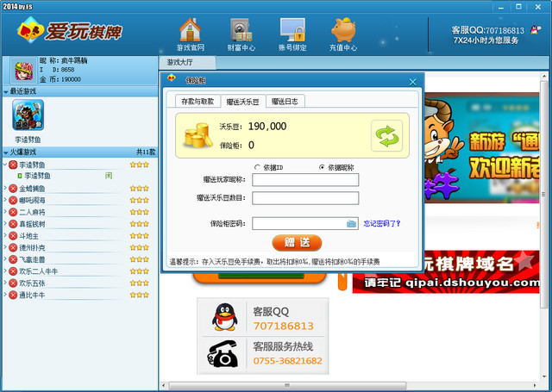The image size is (552, 392).
Task: Click the green refresh balance icon
Action: pyautogui.click(x=387, y=136)
